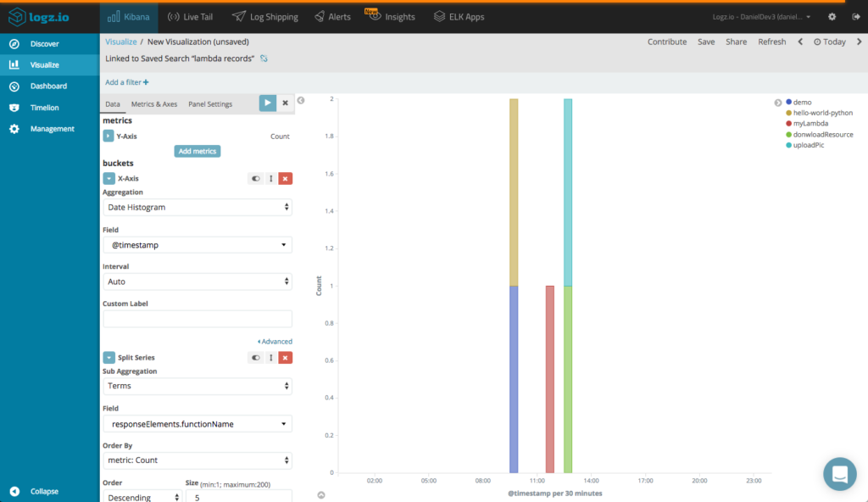Disable the X-Axis aggregation toggle
Image resolution: width=868 pixels, height=502 pixels.
click(x=255, y=179)
